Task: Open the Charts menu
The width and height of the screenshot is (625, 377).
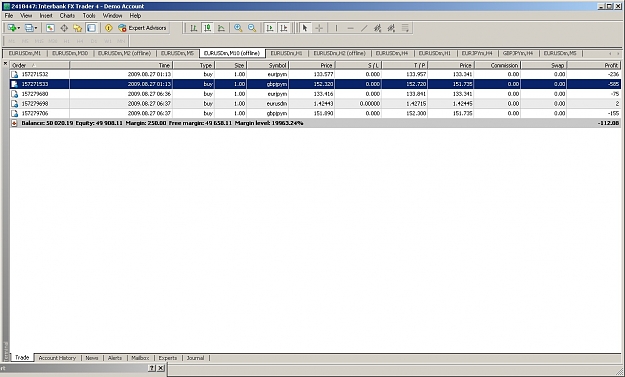Action: coord(67,16)
